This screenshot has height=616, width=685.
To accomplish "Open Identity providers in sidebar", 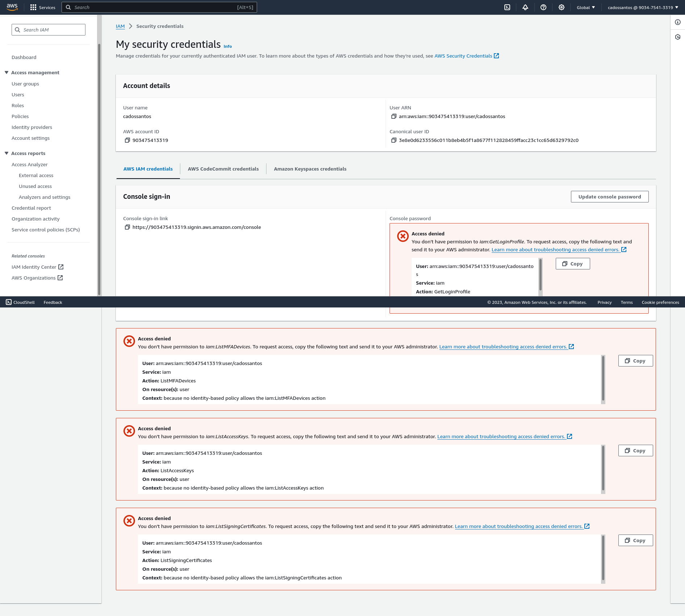I will 32,127.
